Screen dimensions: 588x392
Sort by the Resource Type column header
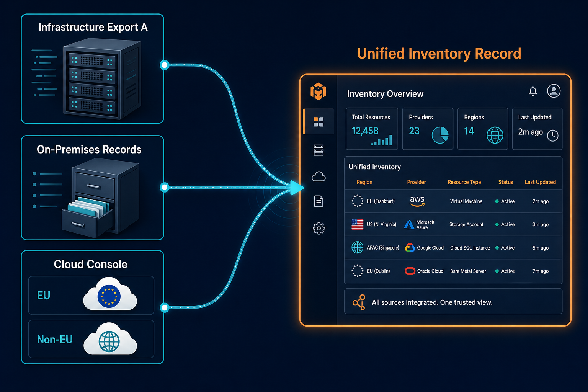pos(464,182)
